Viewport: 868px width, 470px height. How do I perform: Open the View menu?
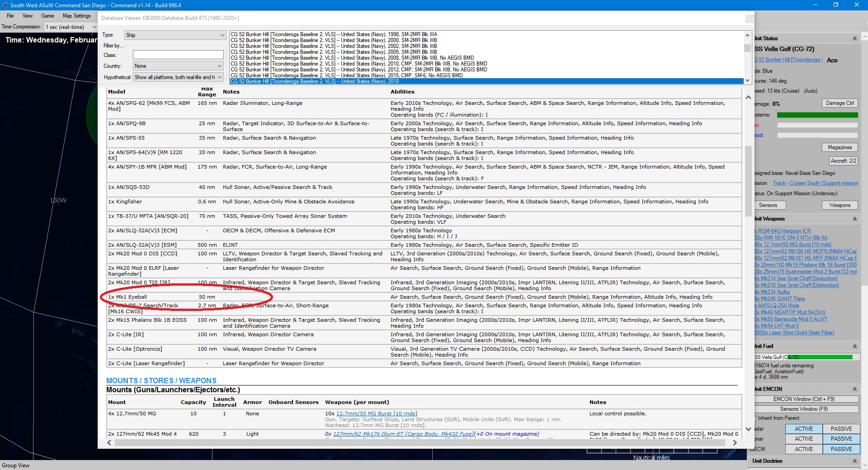(x=28, y=16)
